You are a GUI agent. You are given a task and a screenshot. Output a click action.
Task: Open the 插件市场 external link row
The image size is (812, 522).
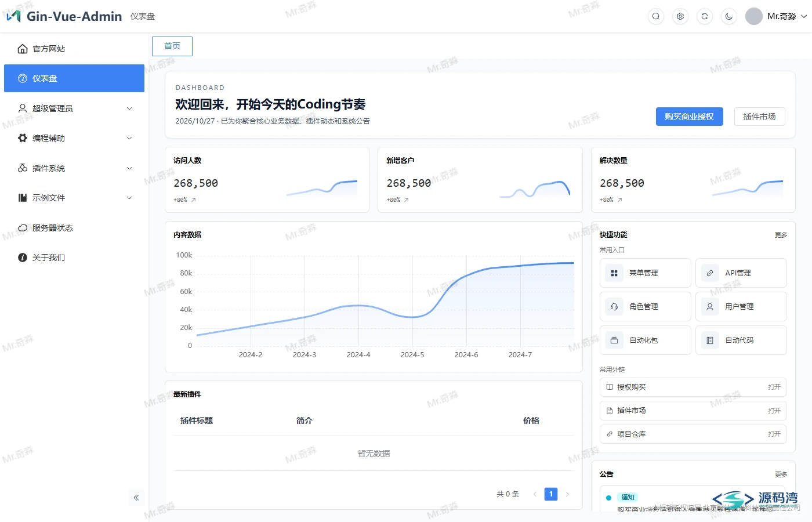(693, 411)
